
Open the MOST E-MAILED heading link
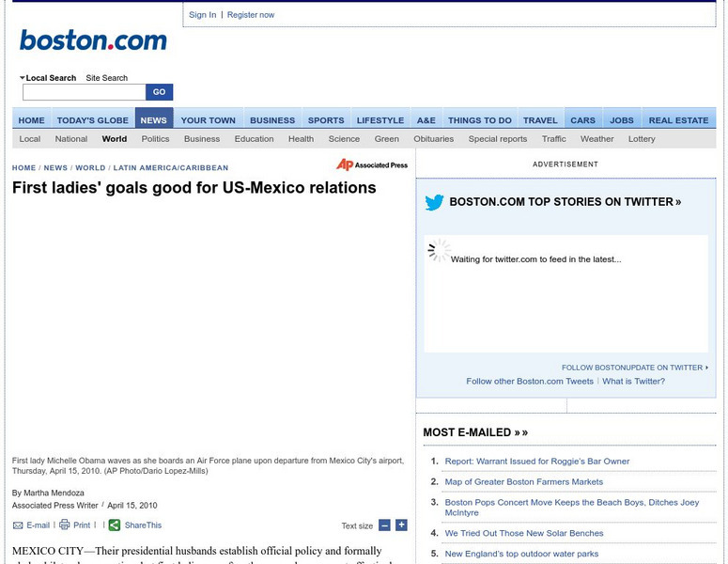point(475,432)
